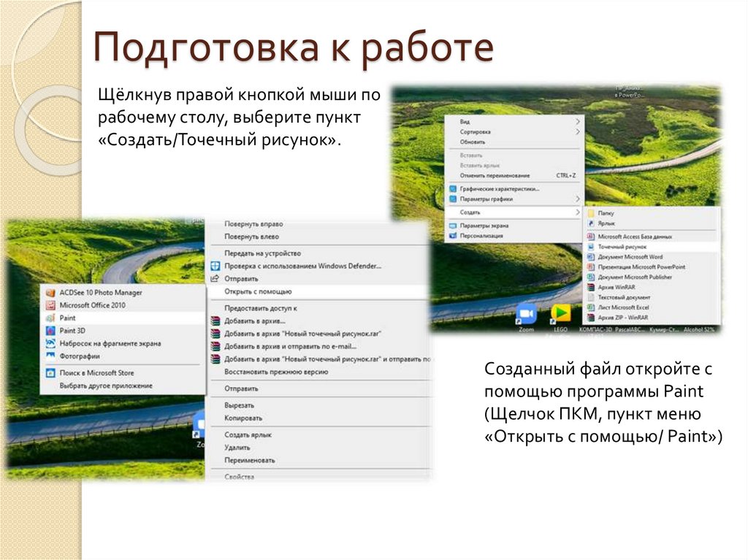Choose Переименовать menu entry
Image resolution: width=748 pixels, height=560 pixels.
(x=250, y=461)
